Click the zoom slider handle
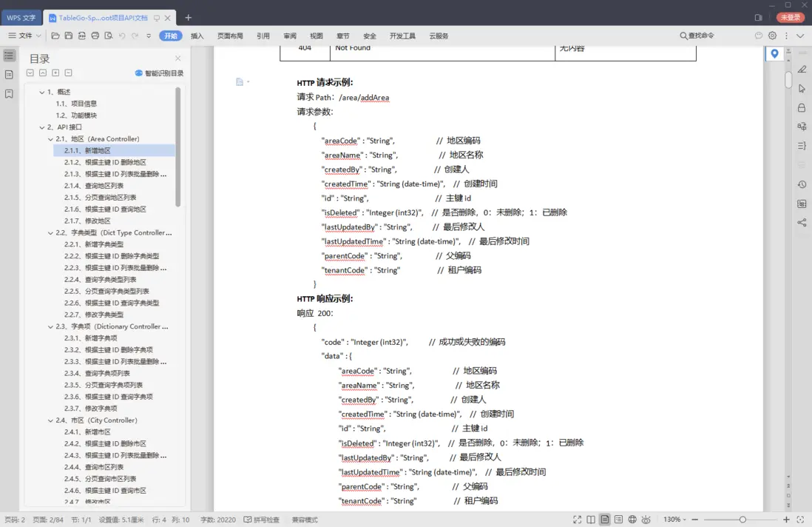This screenshot has height=527, width=812. 742,520
